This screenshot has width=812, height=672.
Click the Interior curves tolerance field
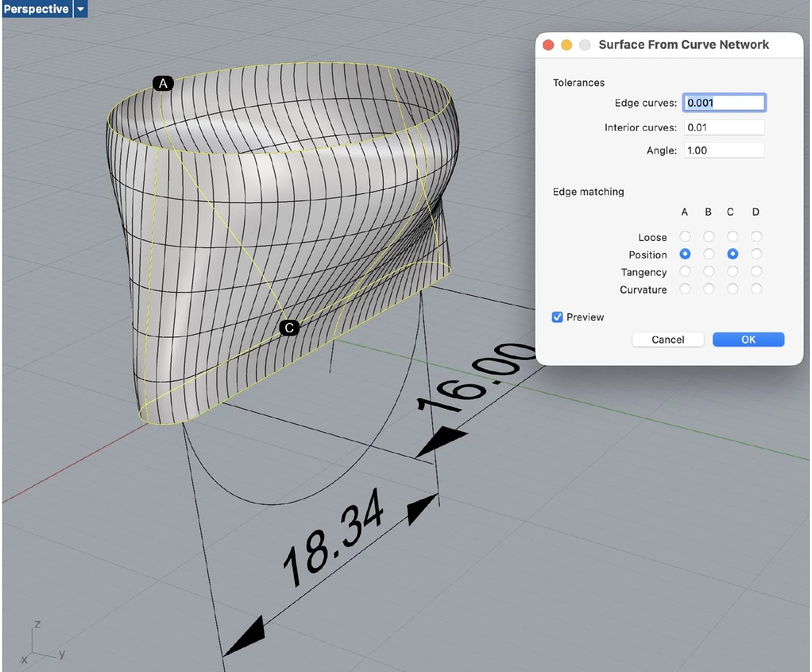(724, 127)
